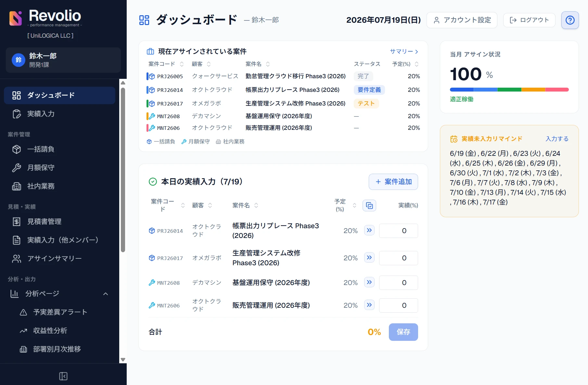Sort assigned projects by 案件名
This screenshot has width=588, height=385.
pyautogui.click(x=268, y=64)
